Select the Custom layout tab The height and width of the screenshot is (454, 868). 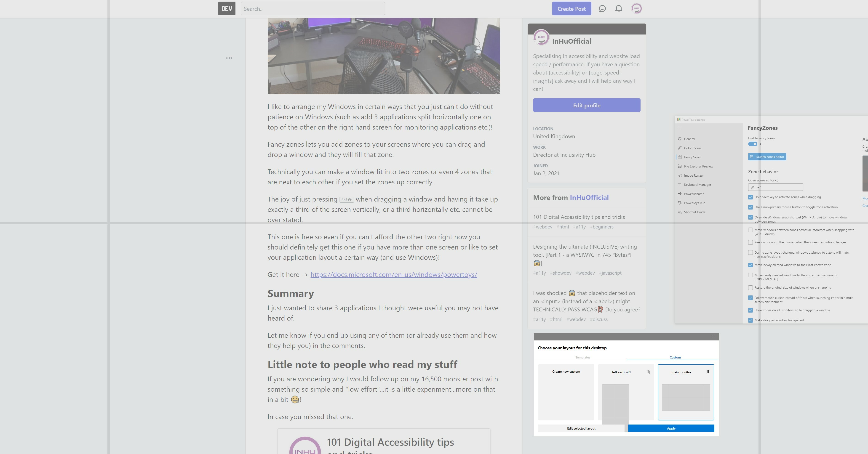click(x=675, y=357)
